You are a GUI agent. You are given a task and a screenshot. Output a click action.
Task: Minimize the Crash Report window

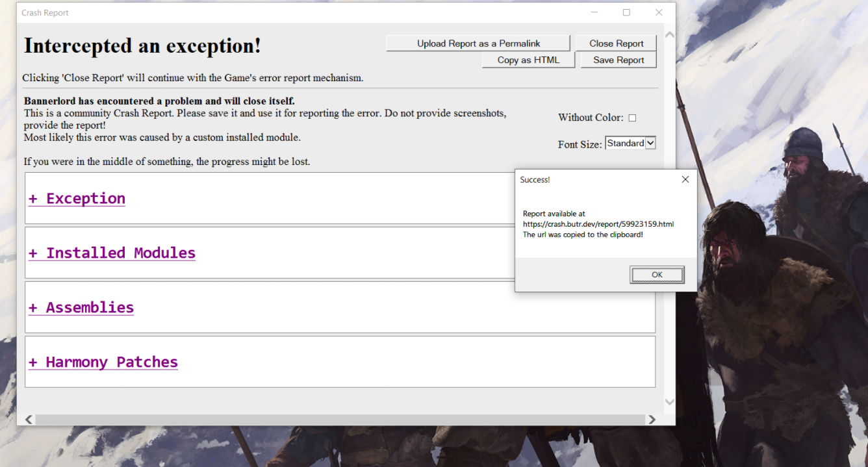(x=594, y=12)
